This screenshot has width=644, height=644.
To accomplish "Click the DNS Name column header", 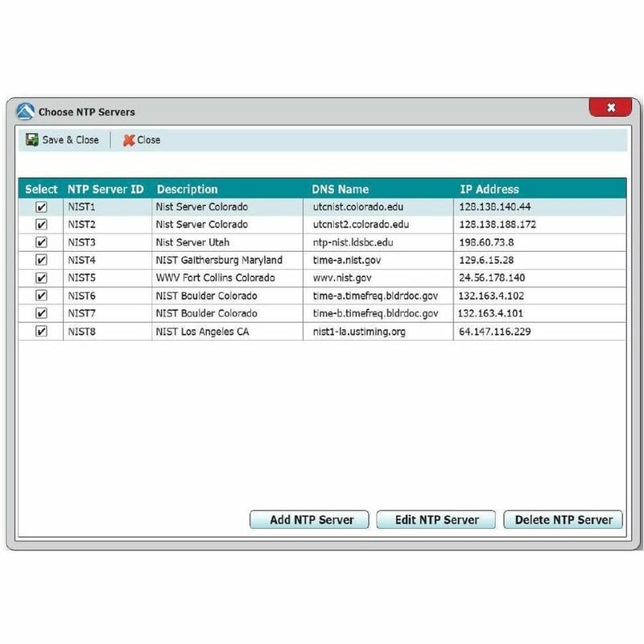I will 340,189.
